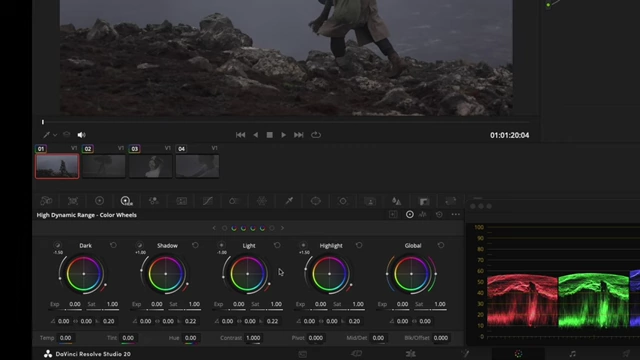Open the Qualifier eyedropper palette
The image size is (640, 360).
289,201
